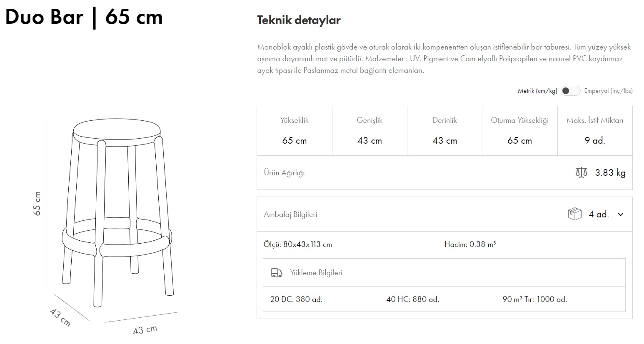The height and width of the screenshot is (344, 644).
Task: Click the 40 HC: 880 ad. entry
Action: tap(412, 299)
